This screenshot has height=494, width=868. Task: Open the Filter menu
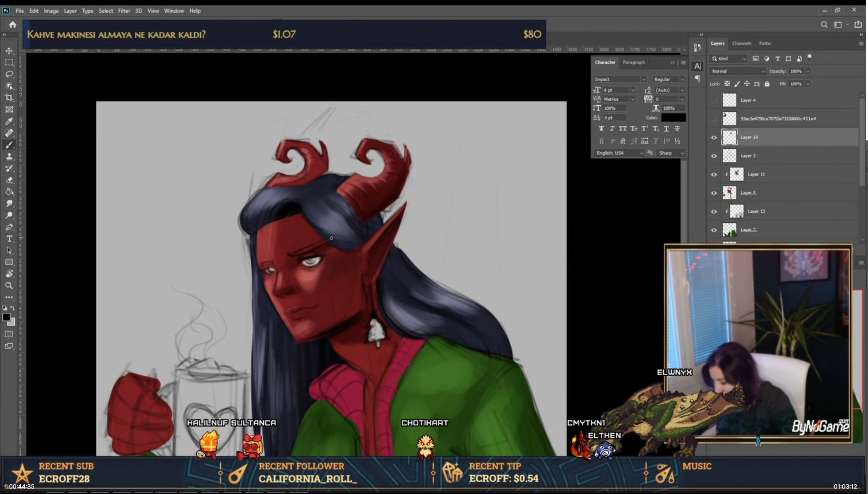(x=124, y=11)
